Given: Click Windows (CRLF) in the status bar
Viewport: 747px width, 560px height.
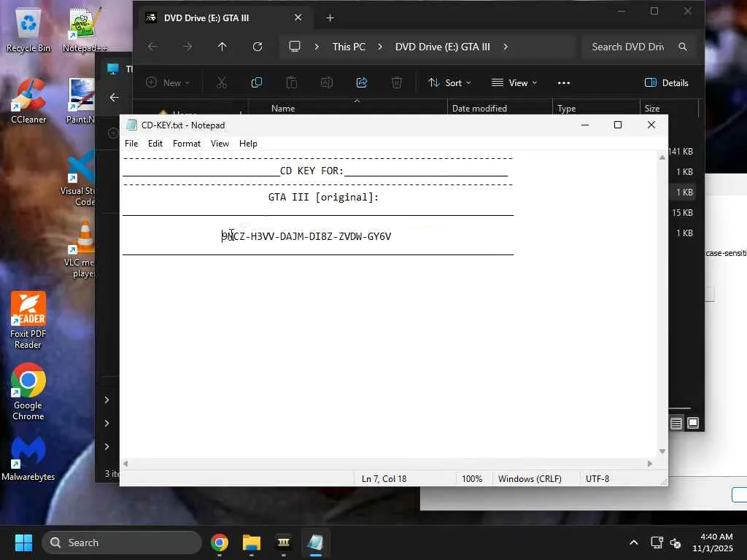Looking at the screenshot, I should pyautogui.click(x=530, y=479).
